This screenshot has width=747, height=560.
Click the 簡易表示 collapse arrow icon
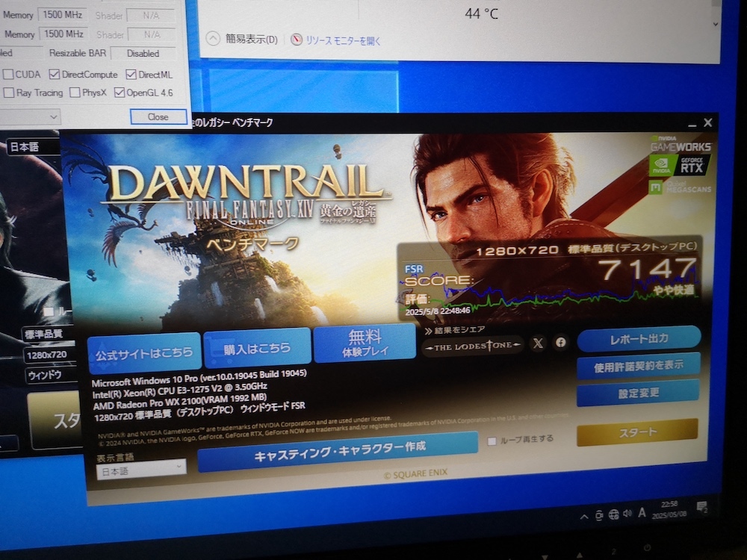(213, 39)
